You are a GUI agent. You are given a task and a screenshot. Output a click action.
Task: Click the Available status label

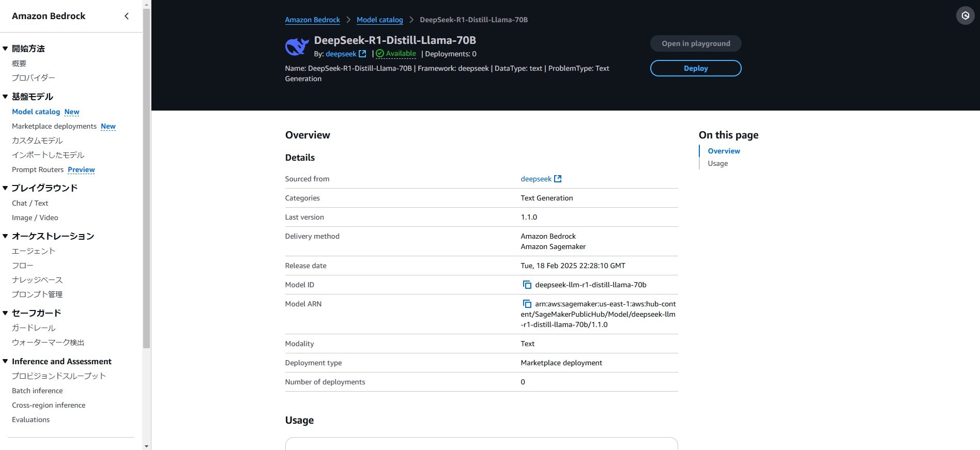(401, 53)
